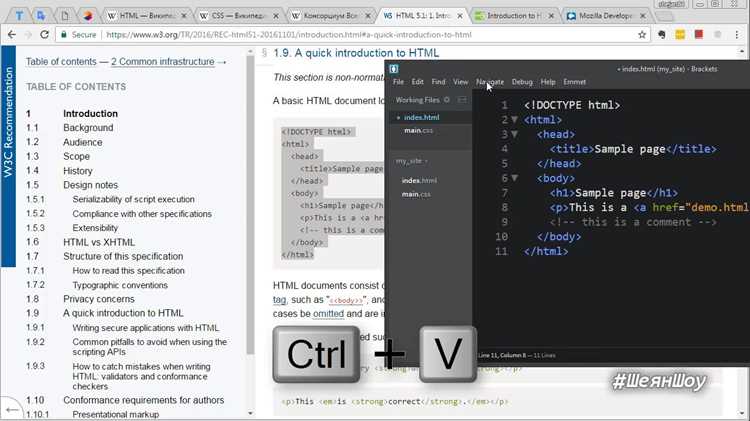This screenshot has height=421, width=750.
Task: Open HTML vs XHTML contents entry
Action: 99,242
